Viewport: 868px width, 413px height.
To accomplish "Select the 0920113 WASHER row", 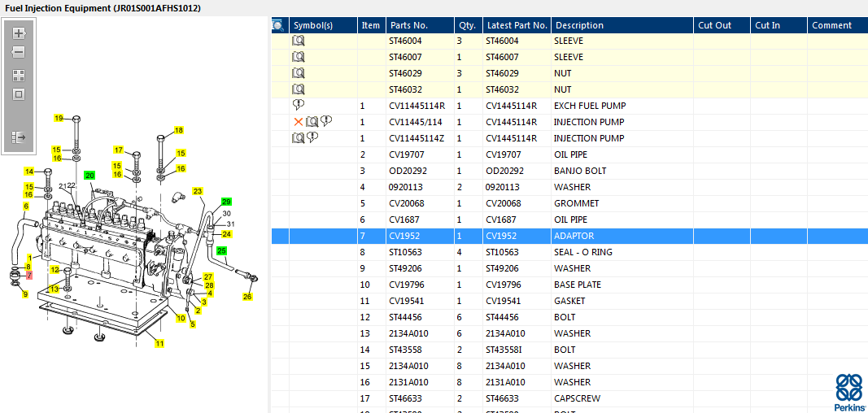I will tap(569, 187).
